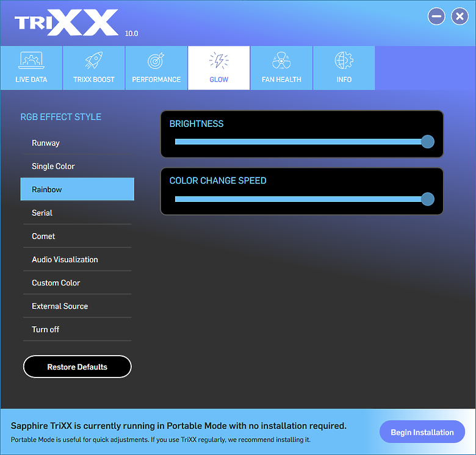The image size is (476, 455).
Task: Select the GLOW tab label
Action: click(x=219, y=79)
